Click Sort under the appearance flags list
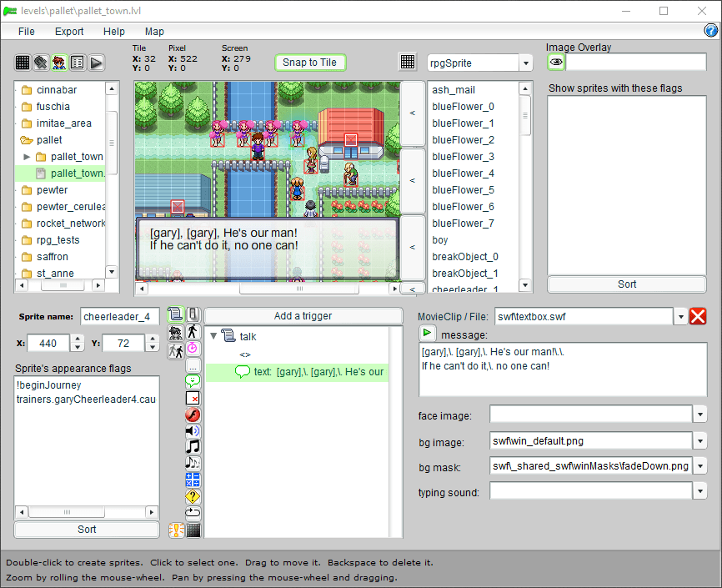Screen dimensions: 722x588 [87, 529]
